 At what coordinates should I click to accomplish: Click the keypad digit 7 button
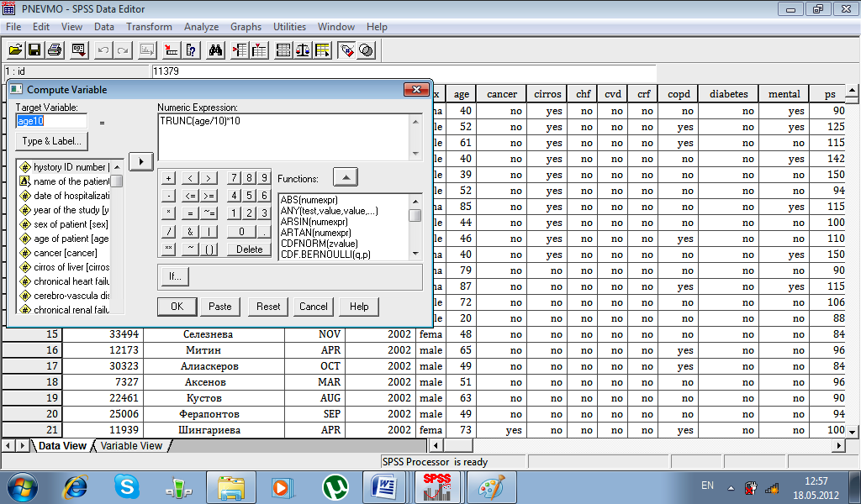pos(234,178)
